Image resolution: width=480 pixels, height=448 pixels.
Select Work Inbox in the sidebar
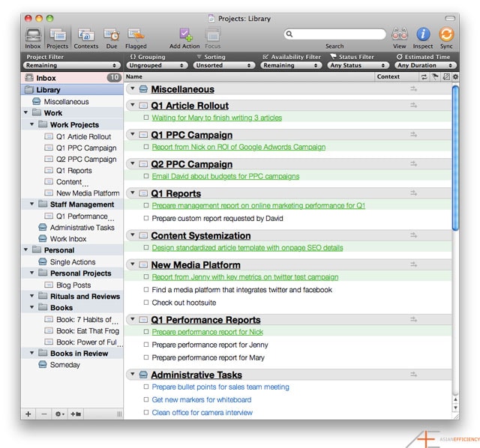pos(67,239)
